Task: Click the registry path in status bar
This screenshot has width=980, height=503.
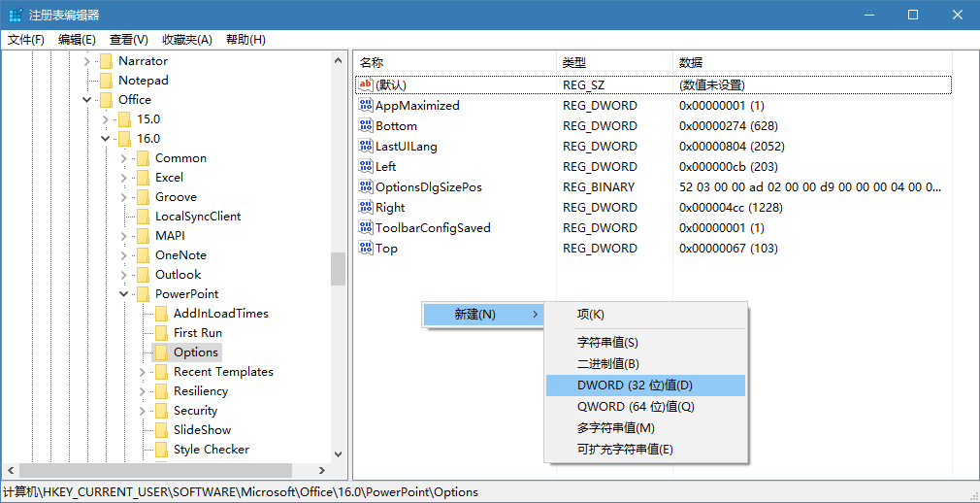Action: point(241,491)
